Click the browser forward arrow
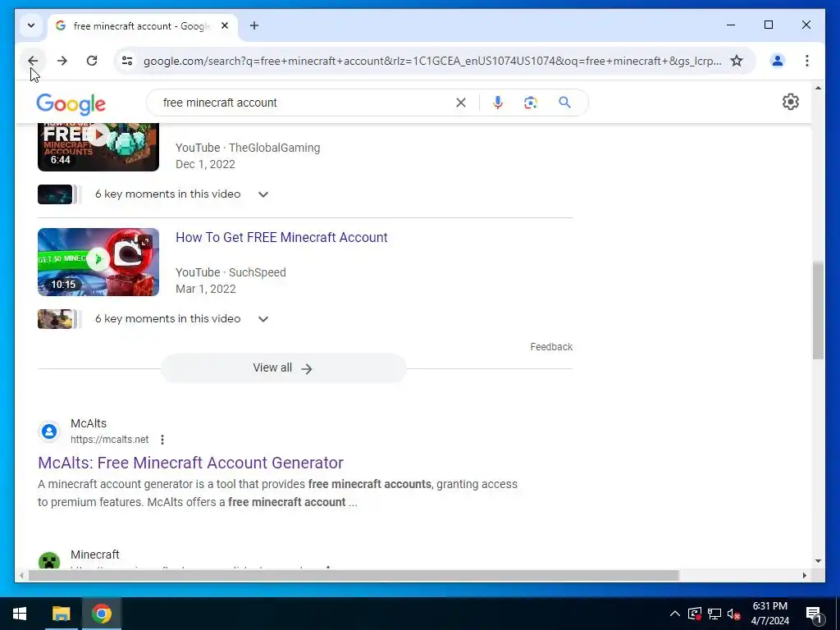The image size is (840, 630). point(62,61)
